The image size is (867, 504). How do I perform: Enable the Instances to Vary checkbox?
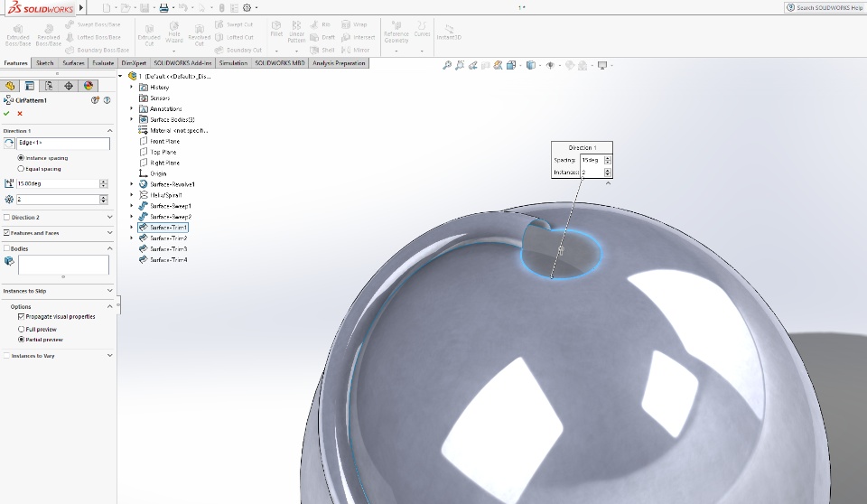point(6,356)
